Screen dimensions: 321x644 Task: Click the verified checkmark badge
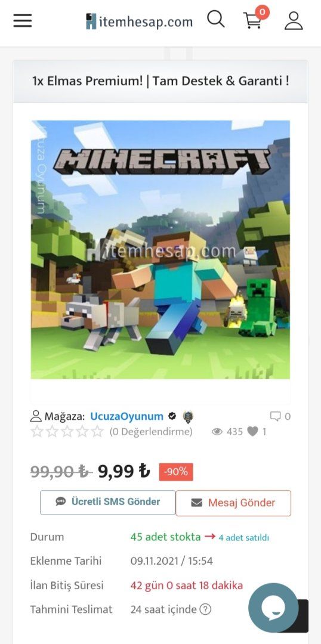172,416
